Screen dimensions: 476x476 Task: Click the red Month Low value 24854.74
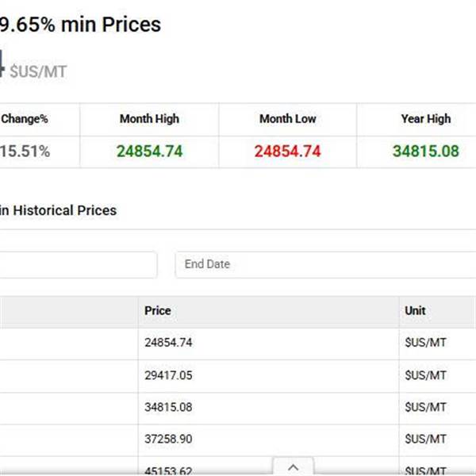pos(287,151)
